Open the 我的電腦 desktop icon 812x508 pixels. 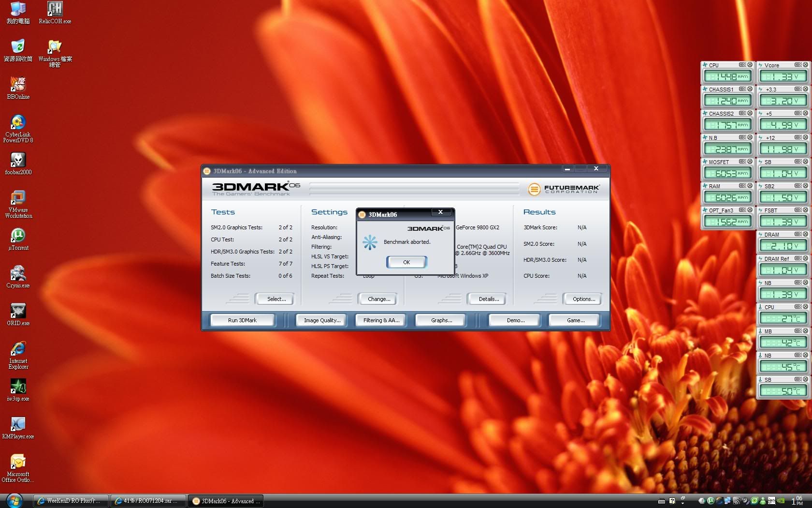[18, 13]
